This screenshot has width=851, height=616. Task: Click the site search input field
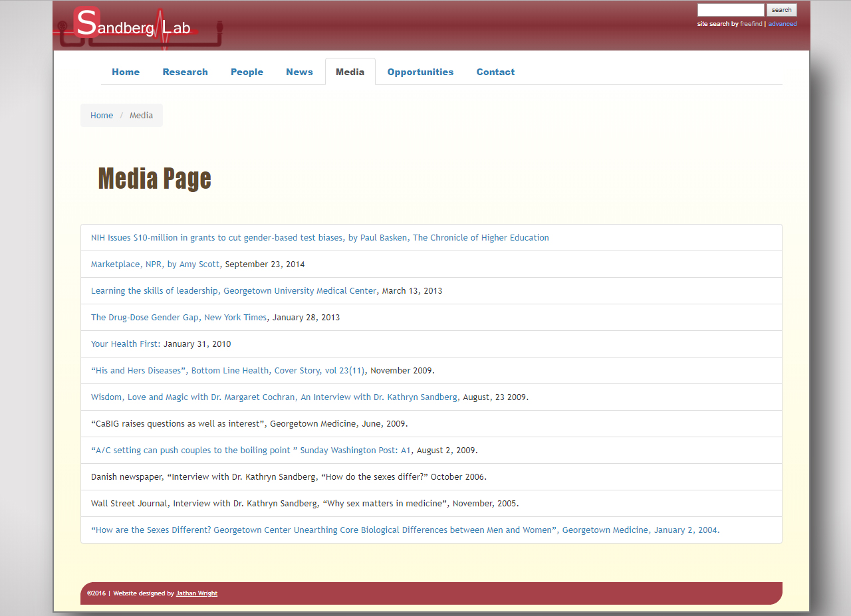(730, 10)
